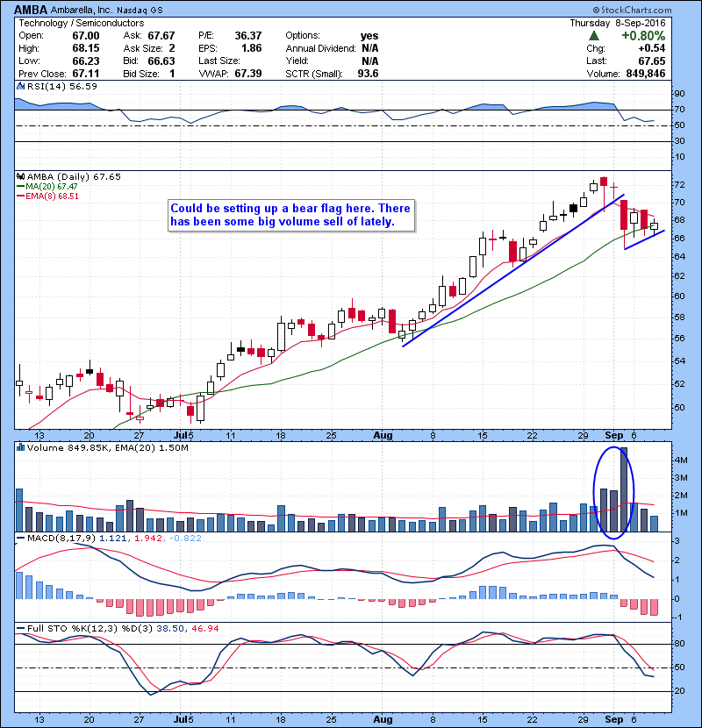
Task: Click the Volume value 849,846
Action: [x=645, y=74]
